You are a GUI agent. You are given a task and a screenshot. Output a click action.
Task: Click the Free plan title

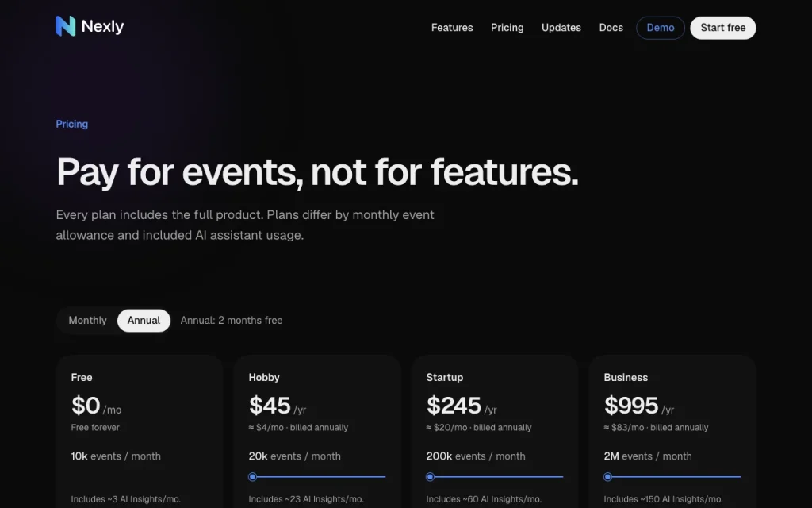[x=82, y=377]
